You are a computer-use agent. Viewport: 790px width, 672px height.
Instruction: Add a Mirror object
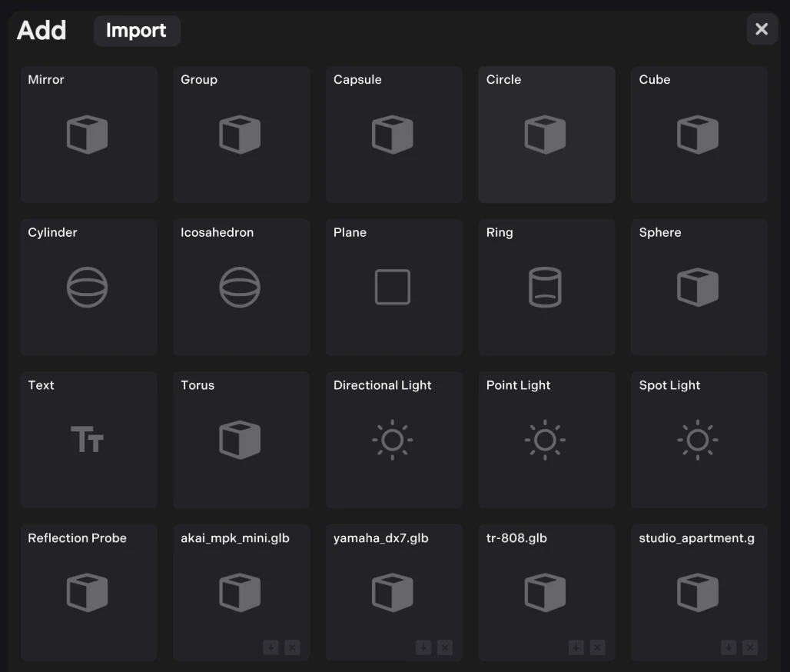click(88, 135)
